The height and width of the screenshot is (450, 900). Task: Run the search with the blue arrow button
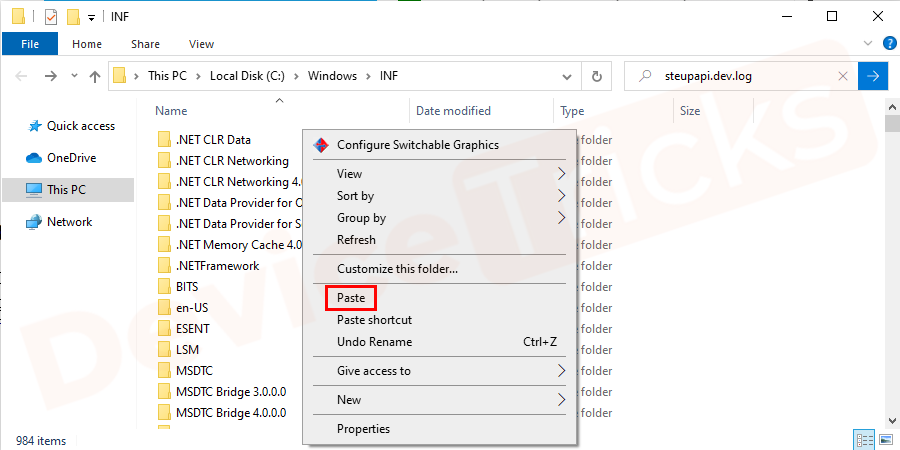tap(873, 76)
